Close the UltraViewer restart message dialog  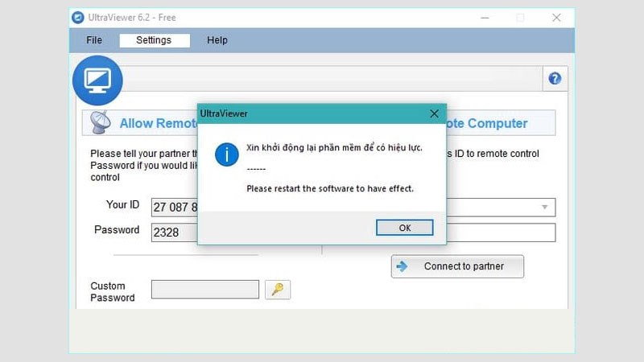434,113
